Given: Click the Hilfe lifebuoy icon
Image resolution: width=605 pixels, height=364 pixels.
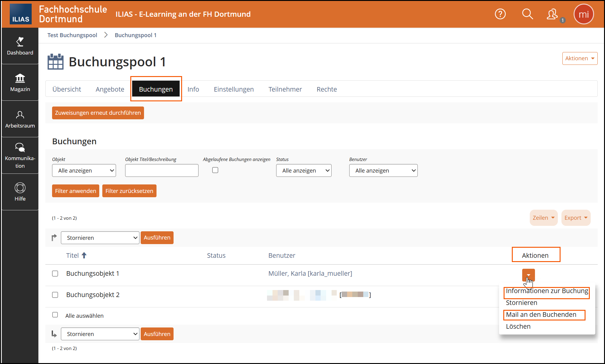Looking at the screenshot, I should (20, 188).
